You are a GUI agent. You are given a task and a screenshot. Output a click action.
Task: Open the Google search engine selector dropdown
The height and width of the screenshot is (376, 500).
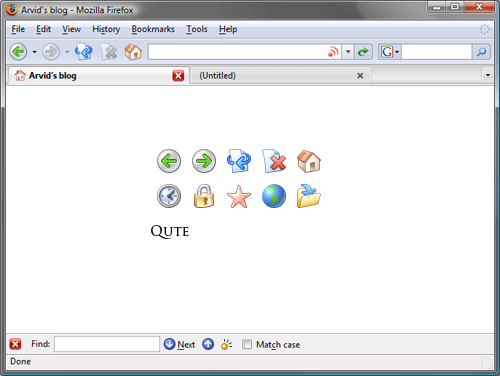click(x=390, y=52)
